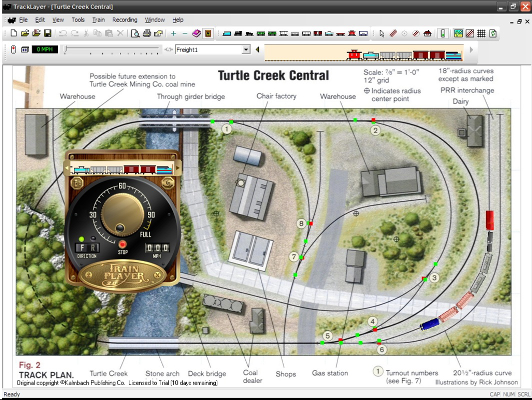This screenshot has width=532, height=400.
Task: Select the tank car icon
Action: pyautogui.click(x=330, y=33)
